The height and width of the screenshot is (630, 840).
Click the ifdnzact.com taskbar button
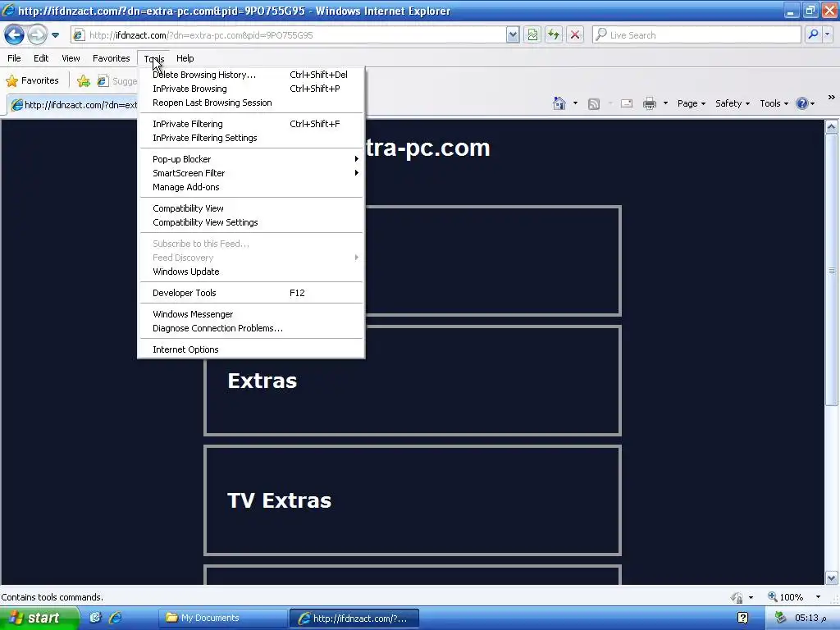(x=354, y=619)
